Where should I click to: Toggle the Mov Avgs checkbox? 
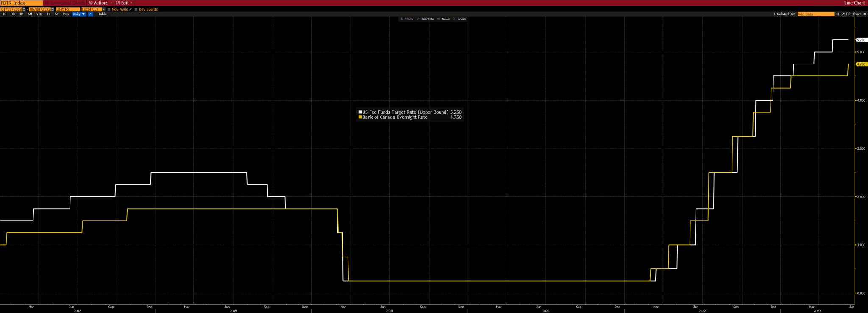[109, 9]
